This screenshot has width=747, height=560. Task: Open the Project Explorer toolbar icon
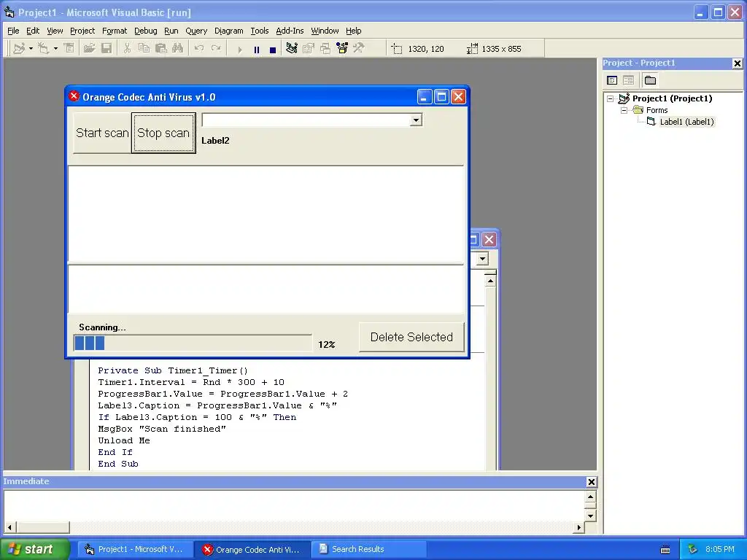coord(292,48)
